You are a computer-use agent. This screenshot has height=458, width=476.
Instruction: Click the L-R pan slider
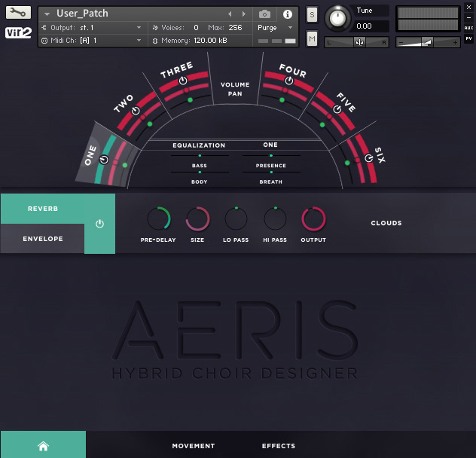pos(356,42)
